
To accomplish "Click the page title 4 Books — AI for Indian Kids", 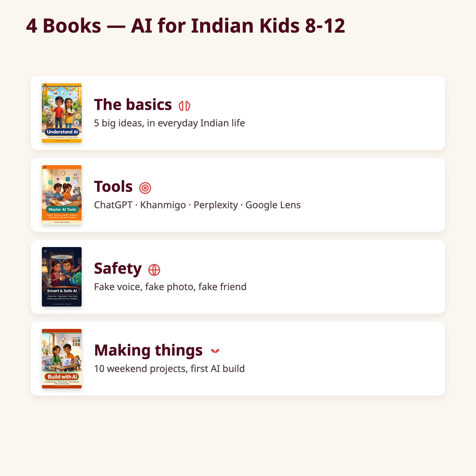I will [185, 26].
